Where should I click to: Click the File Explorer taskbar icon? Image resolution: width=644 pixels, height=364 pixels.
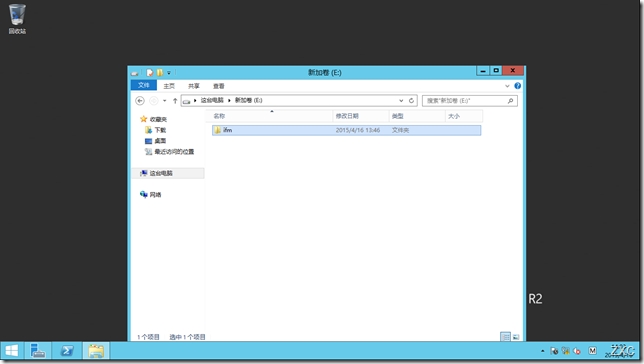point(96,351)
